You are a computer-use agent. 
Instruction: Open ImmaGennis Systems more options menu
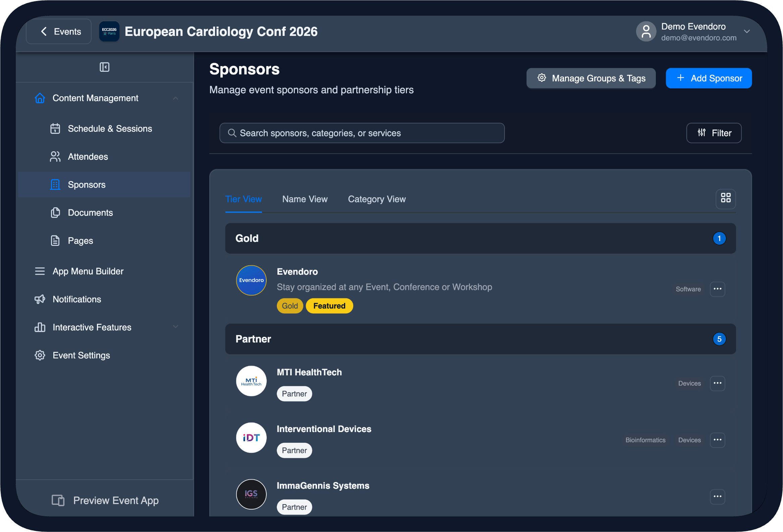coord(717,497)
